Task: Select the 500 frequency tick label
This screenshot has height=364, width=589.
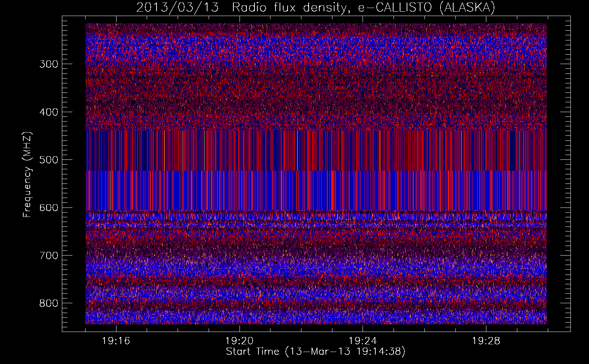Action: click(49, 160)
